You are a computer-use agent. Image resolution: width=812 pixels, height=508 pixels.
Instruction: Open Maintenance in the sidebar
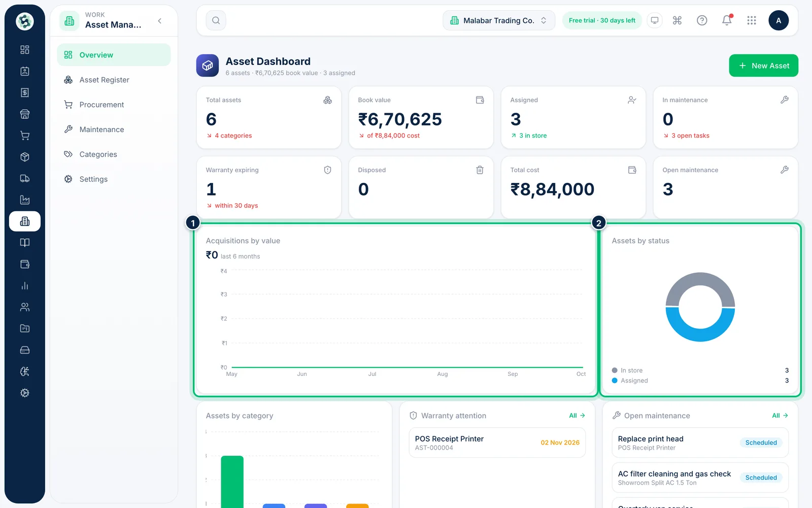[114, 130]
